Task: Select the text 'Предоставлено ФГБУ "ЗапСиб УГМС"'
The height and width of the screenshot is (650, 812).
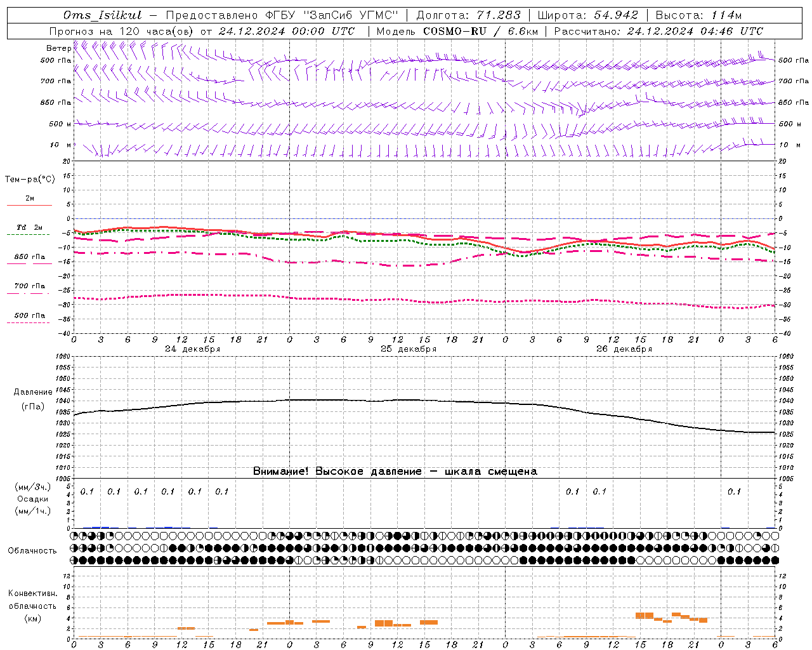Action: [281, 15]
